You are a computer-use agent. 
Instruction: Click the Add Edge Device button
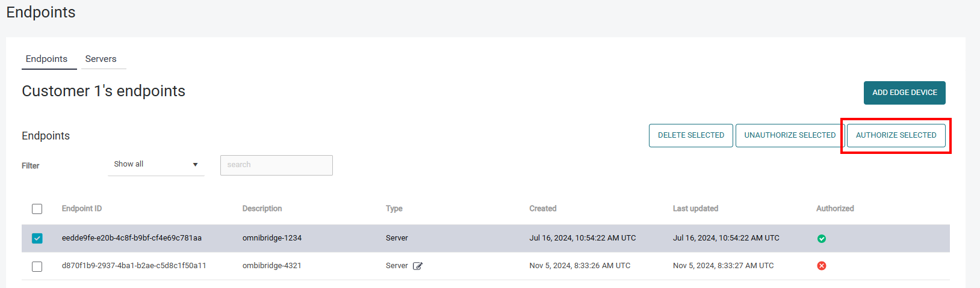904,93
